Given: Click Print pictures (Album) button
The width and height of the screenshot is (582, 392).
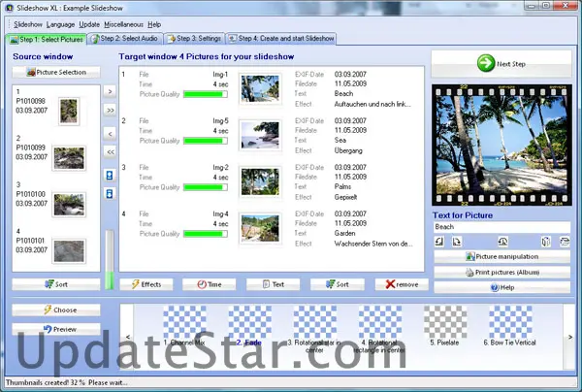Looking at the screenshot, I should (501, 272).
